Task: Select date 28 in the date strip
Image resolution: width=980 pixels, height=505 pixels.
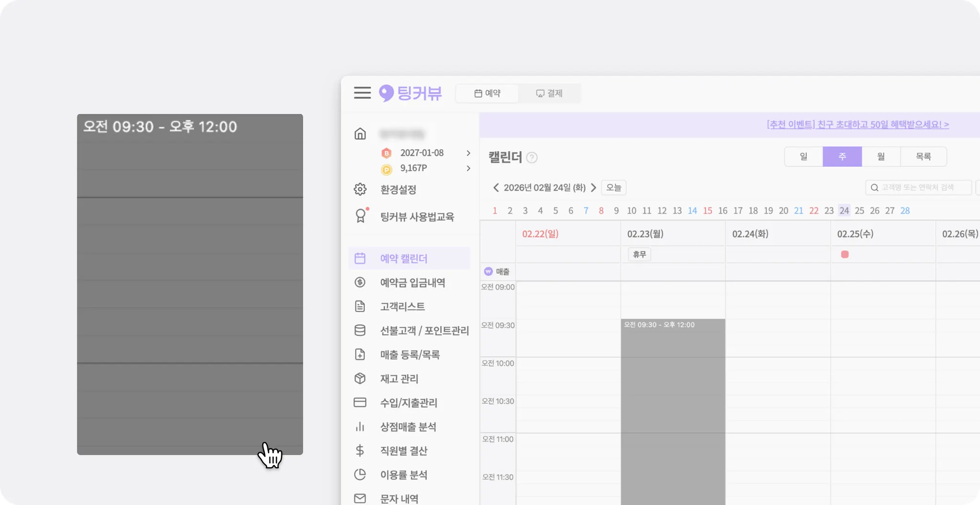Action: [905, 210]
